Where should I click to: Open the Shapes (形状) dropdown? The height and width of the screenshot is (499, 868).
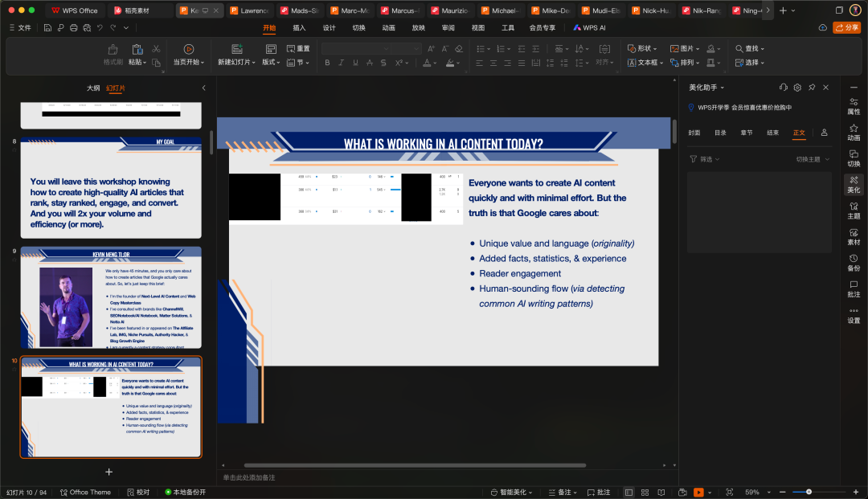pos(642,49)
